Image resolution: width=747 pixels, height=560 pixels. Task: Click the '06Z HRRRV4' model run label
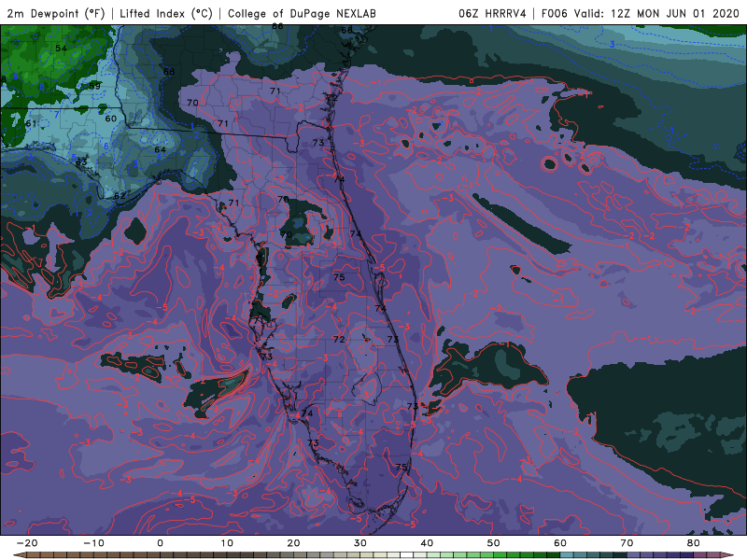click(x=492, y=13)
